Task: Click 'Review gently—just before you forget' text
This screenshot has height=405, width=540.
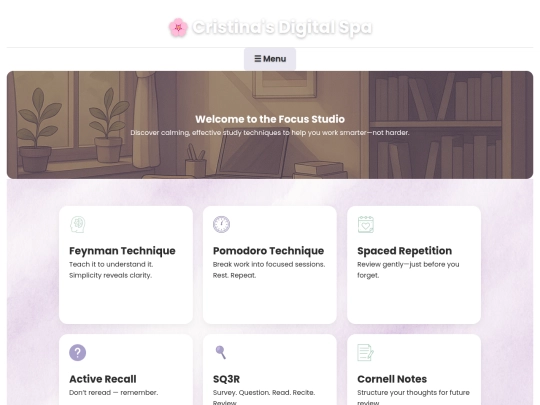Action: [x=408, y=270]
